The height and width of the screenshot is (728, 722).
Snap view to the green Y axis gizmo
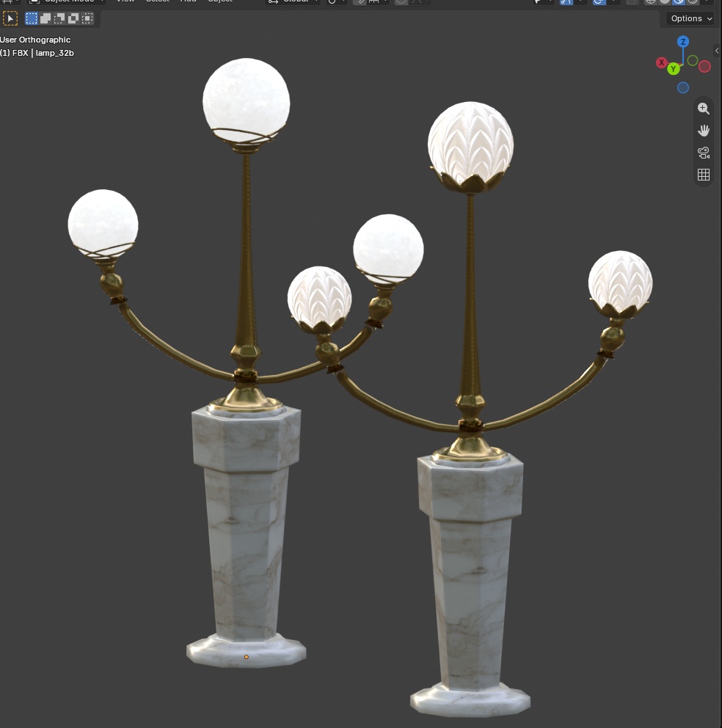(674, 69)
